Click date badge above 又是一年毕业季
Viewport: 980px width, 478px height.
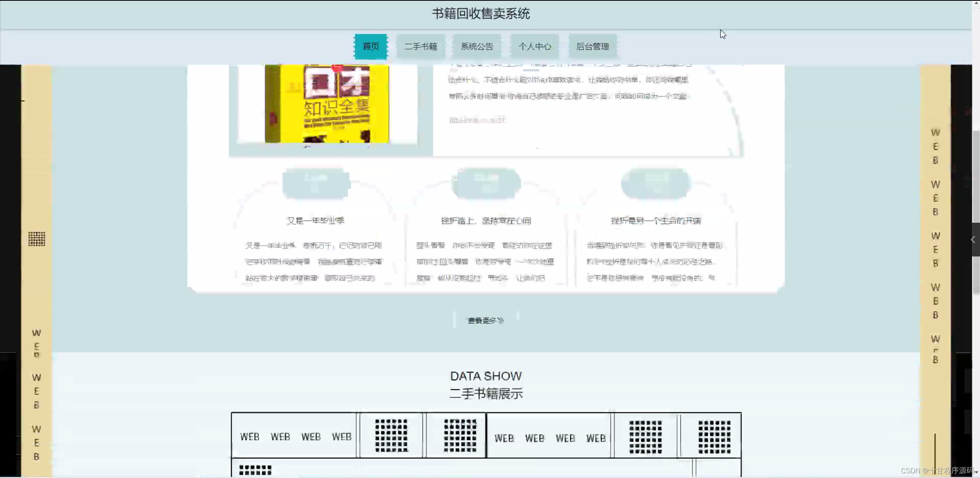pos(316,183)
